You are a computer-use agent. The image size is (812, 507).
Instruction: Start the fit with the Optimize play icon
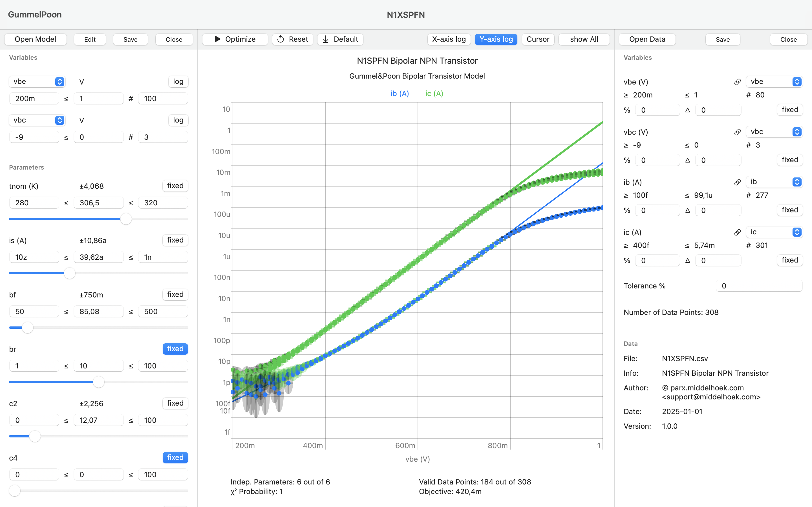point(217,39)
